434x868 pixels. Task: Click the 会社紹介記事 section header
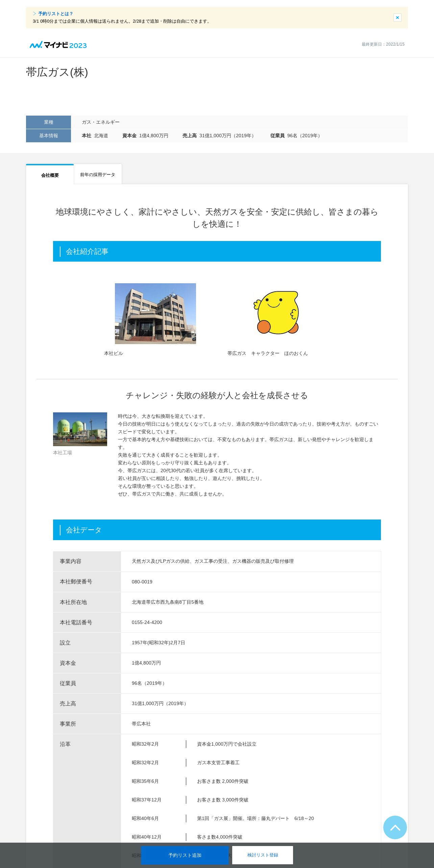217,251
